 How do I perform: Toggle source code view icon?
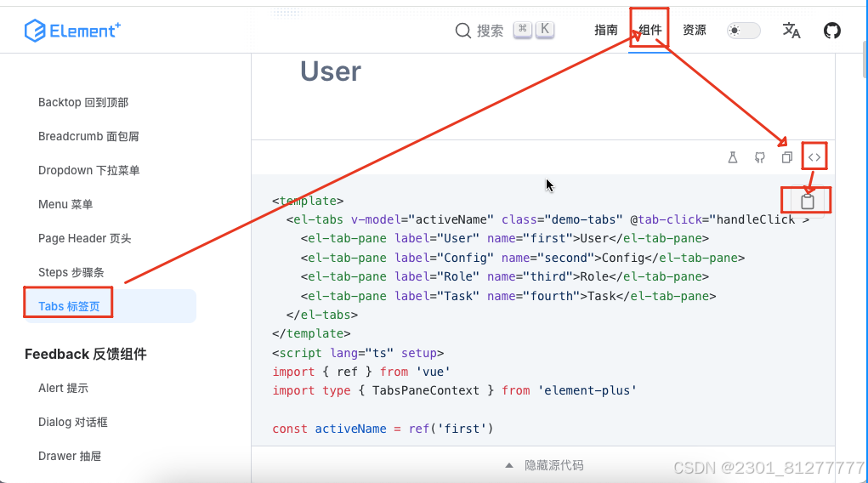coord(814,158)
